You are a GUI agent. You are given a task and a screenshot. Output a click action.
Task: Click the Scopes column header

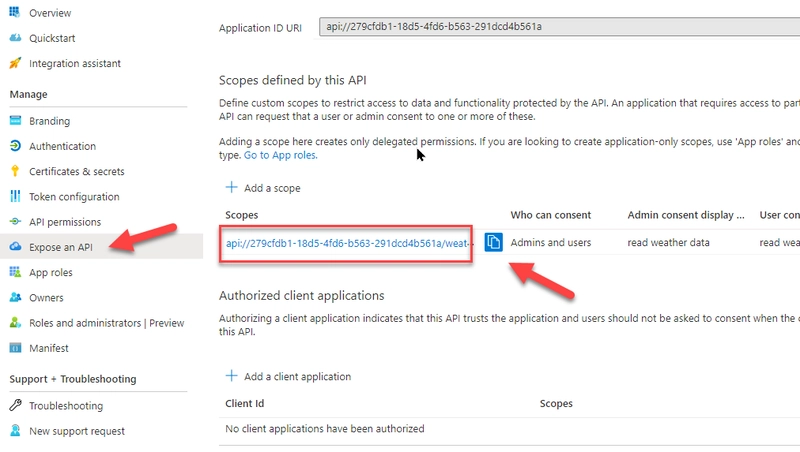pyautogui.click(x=241, y=215)
